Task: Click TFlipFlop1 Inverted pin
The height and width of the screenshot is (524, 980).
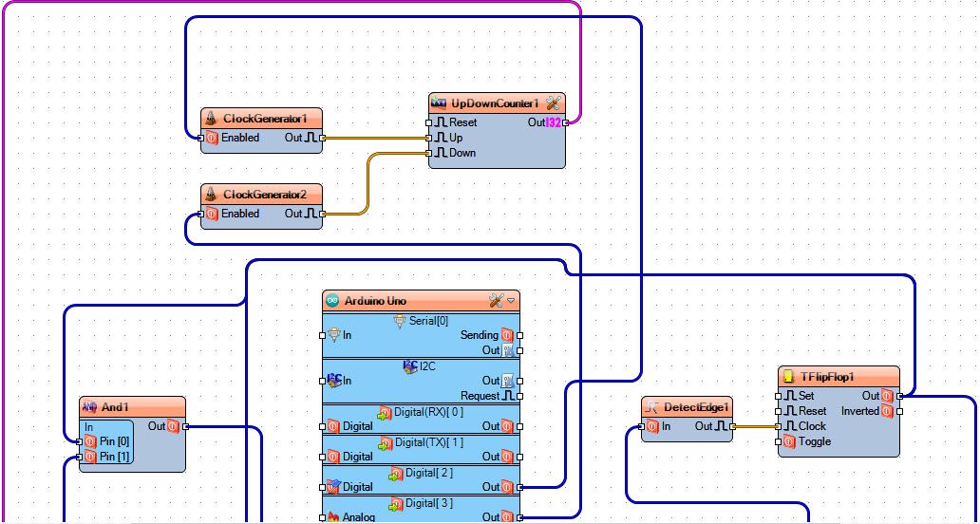Action: pos(900,411)
